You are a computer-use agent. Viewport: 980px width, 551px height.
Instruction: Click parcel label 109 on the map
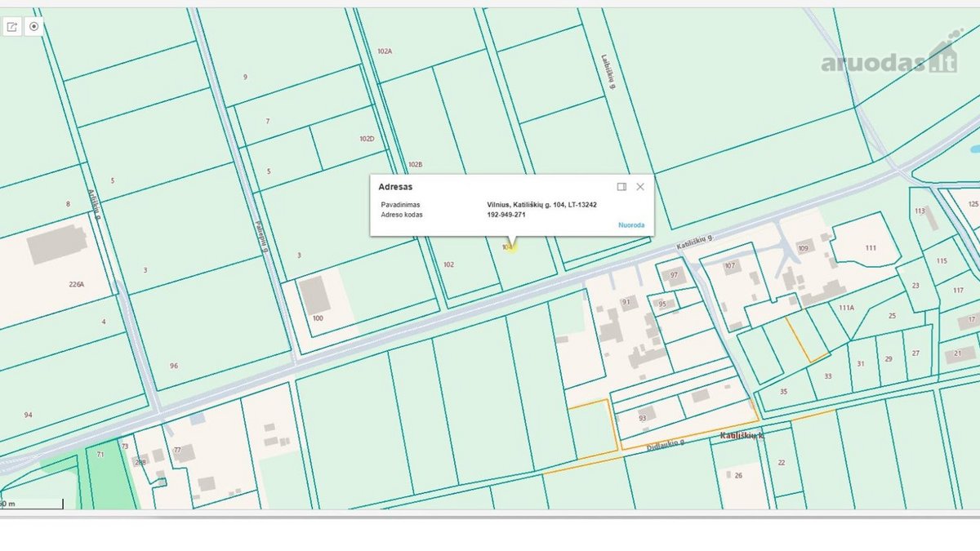point(803,248)
